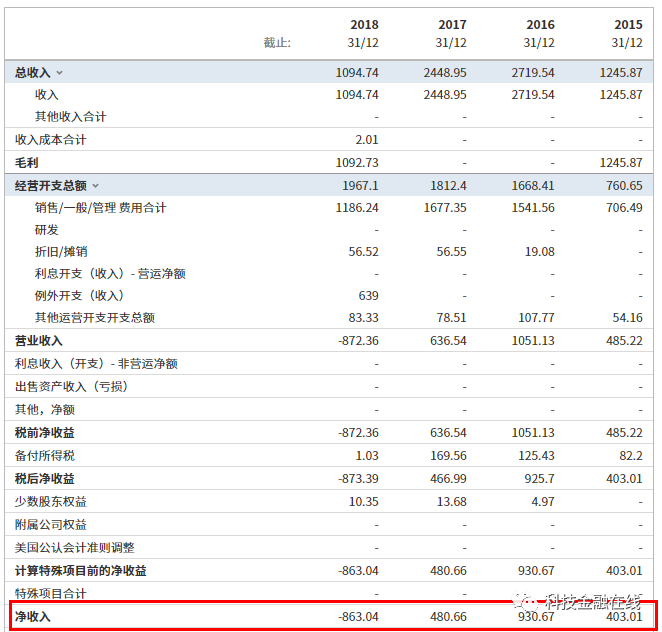Click the 备付所得税 value 169.56

(448, 456)
